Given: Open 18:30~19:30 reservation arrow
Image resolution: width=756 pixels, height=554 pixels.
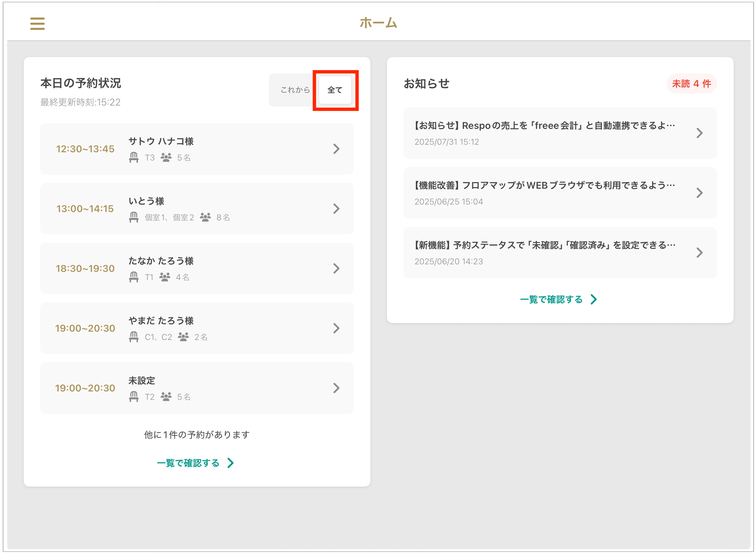Looking at the screenshot, I should point(336,268).
